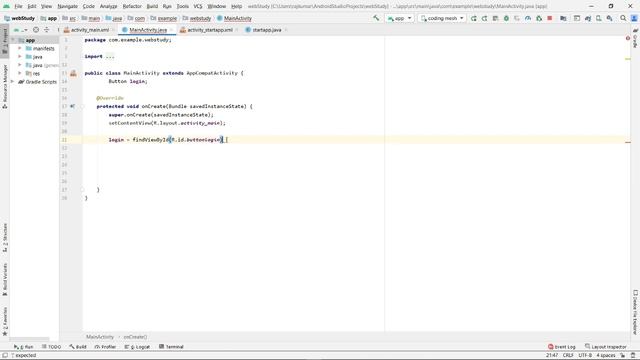Click the related XML file gutter icon on line 13
The width and height of the screenshot is (640, 360).
point(73,73)
